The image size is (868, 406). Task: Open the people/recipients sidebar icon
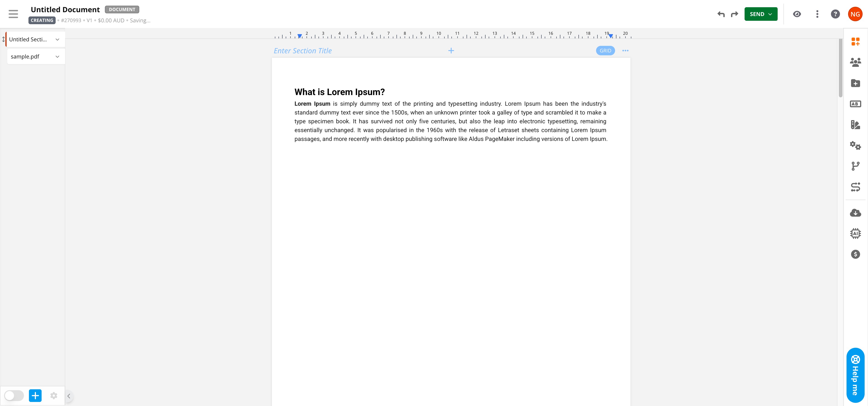coord(855,62)
